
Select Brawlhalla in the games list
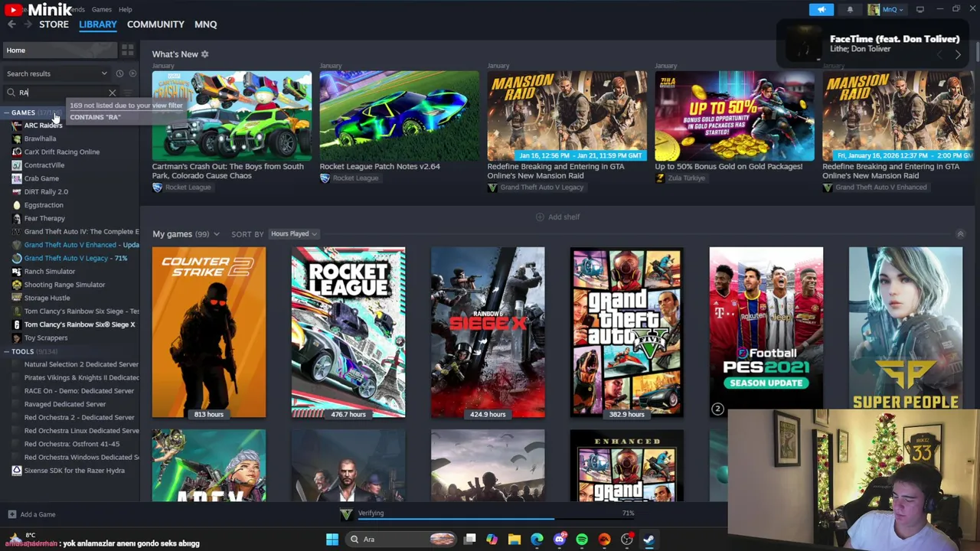tap(40, 139)
